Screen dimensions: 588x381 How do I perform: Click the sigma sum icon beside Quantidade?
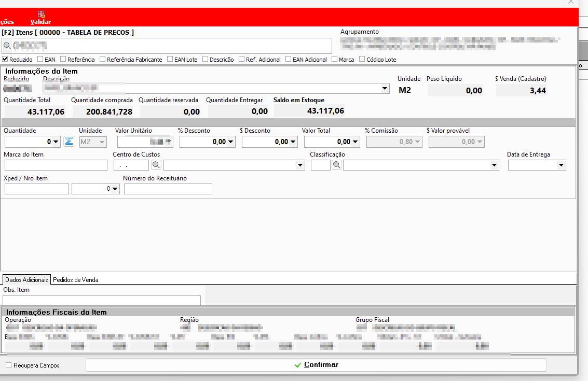69,142
